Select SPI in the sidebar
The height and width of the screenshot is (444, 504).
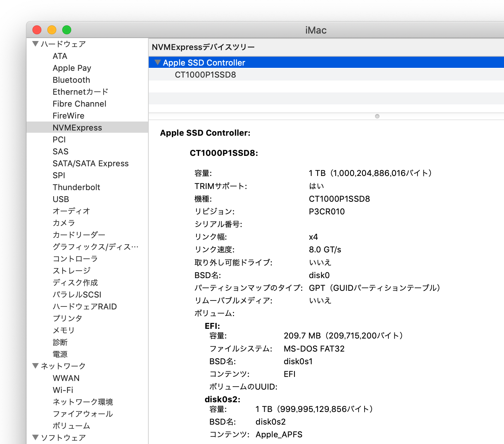click(x=59, y=175)
